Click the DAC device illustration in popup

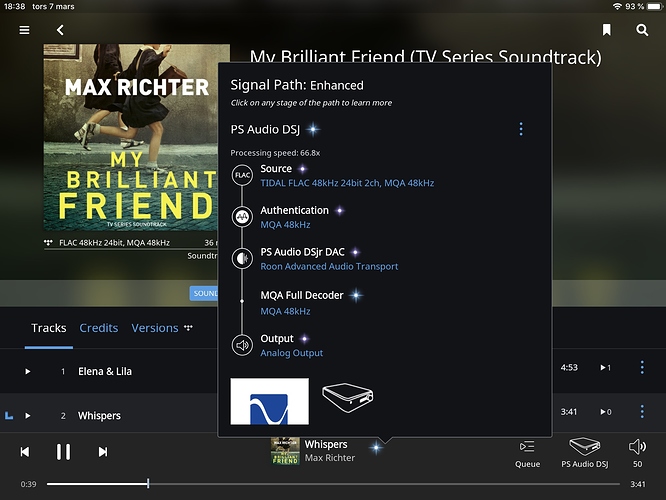(347, 398)
